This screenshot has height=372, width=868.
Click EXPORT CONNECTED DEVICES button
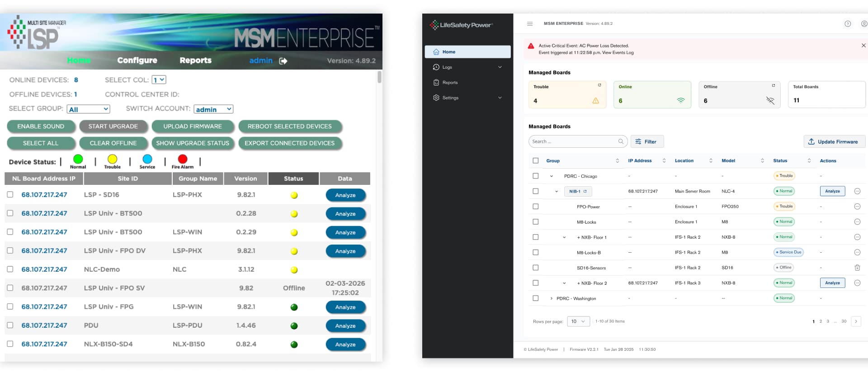[290, 143]
